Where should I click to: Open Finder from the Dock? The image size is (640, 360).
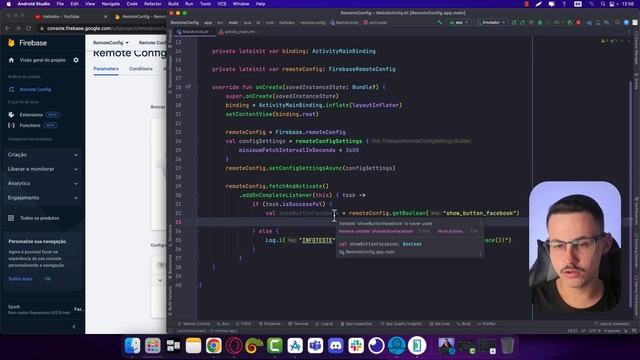click(x=132, y=346)
